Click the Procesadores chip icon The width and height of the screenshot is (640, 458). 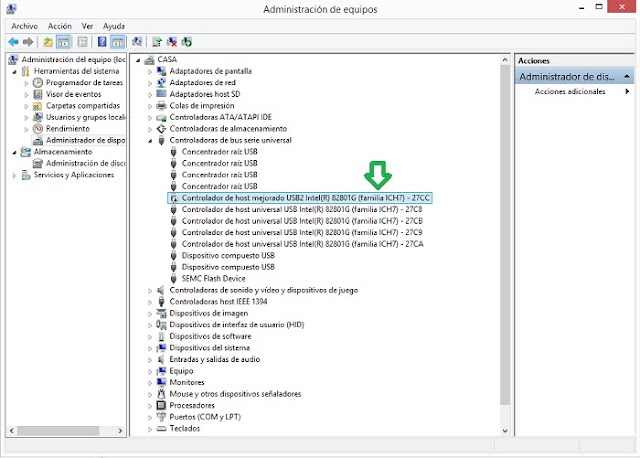(x=162, y=405)
